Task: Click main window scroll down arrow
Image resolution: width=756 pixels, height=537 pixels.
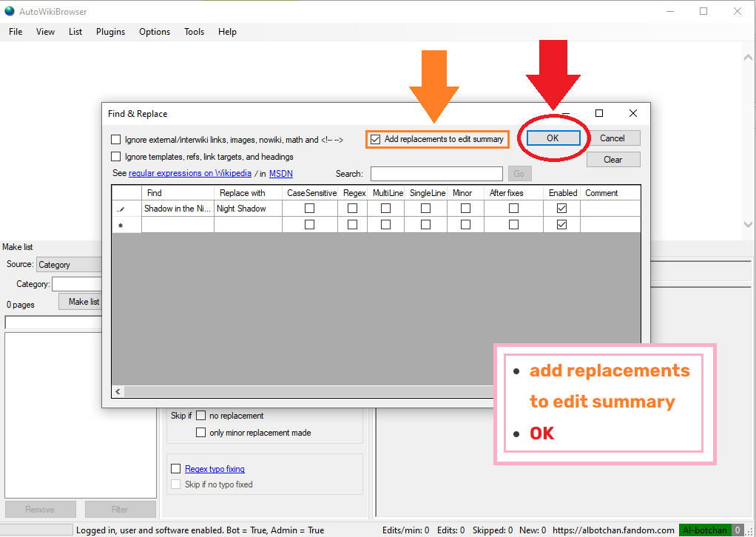Action: (748, 224)
